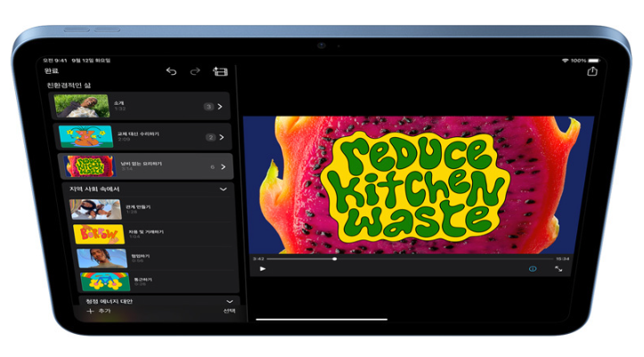The image size is (644, 357).
Task: Tap the 9:41 clock in status bar
Action: point(55,61)
